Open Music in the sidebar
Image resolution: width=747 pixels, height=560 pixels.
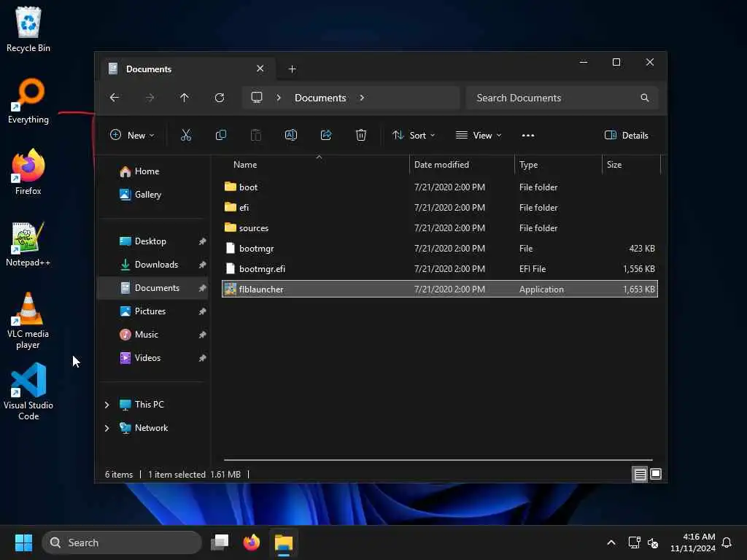(x=152, y=335)
